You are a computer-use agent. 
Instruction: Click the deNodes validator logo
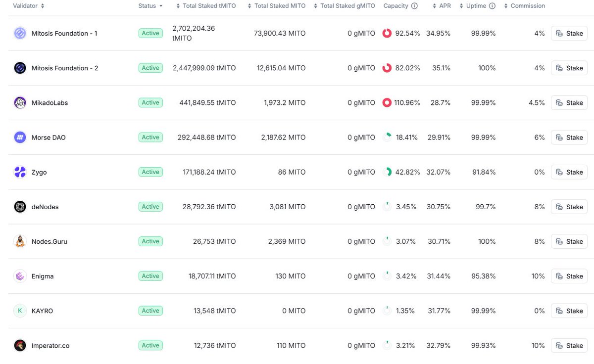[20, 207]
